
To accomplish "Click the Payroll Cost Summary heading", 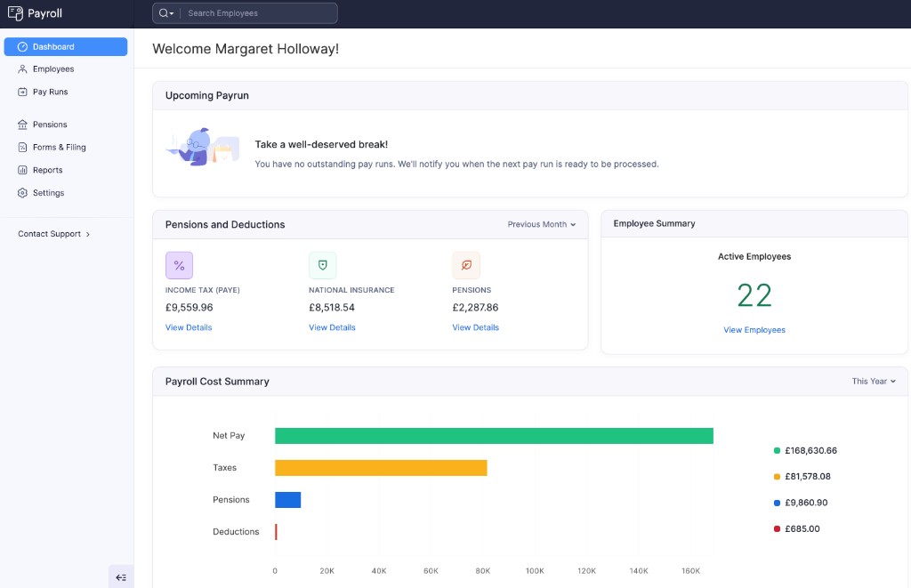I will [217, 381].
